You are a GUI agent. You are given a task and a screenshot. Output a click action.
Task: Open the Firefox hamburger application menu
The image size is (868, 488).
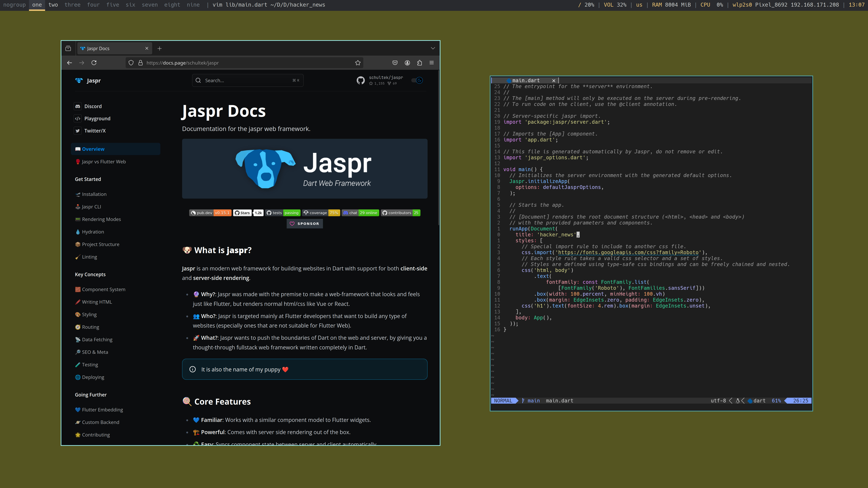(x=431, y=63)
